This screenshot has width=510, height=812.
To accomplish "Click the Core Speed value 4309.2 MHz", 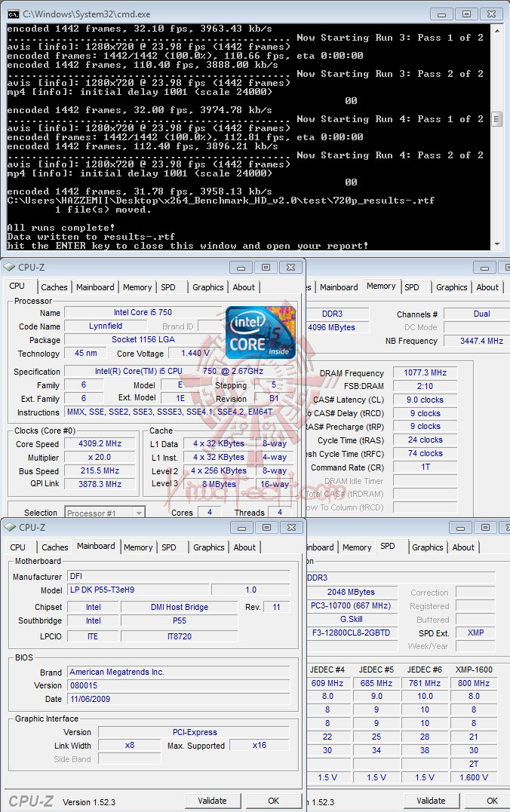I will click(100, 444).
